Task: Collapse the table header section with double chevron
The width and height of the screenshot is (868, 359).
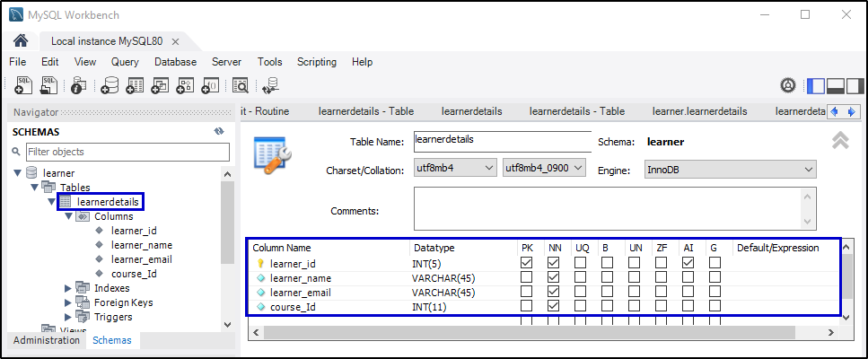Action: click(840, 141)
